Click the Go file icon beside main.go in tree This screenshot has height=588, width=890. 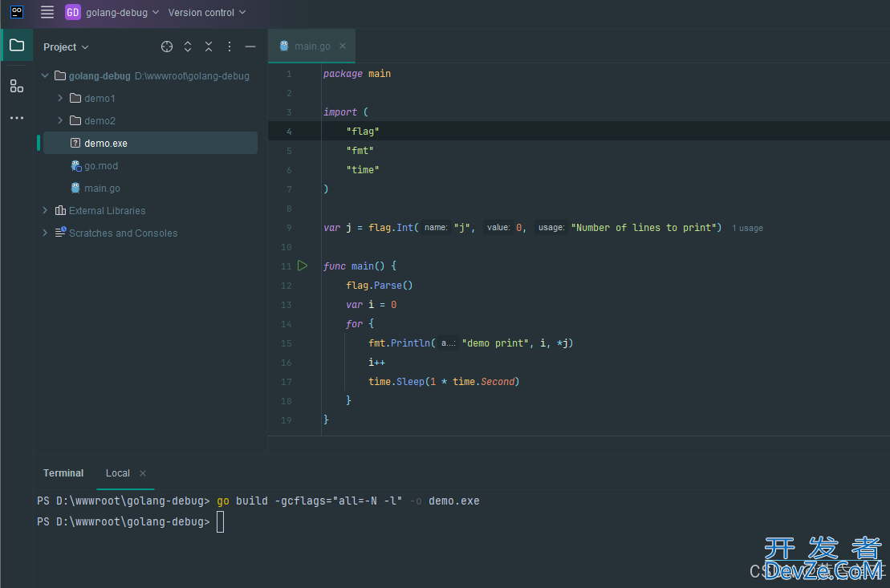click(75, 188)
